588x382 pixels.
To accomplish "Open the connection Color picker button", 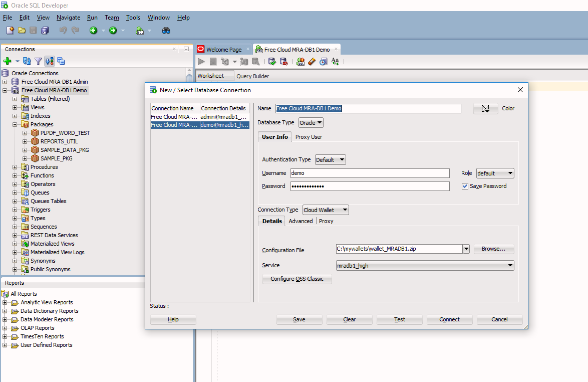I will point(485,108).
